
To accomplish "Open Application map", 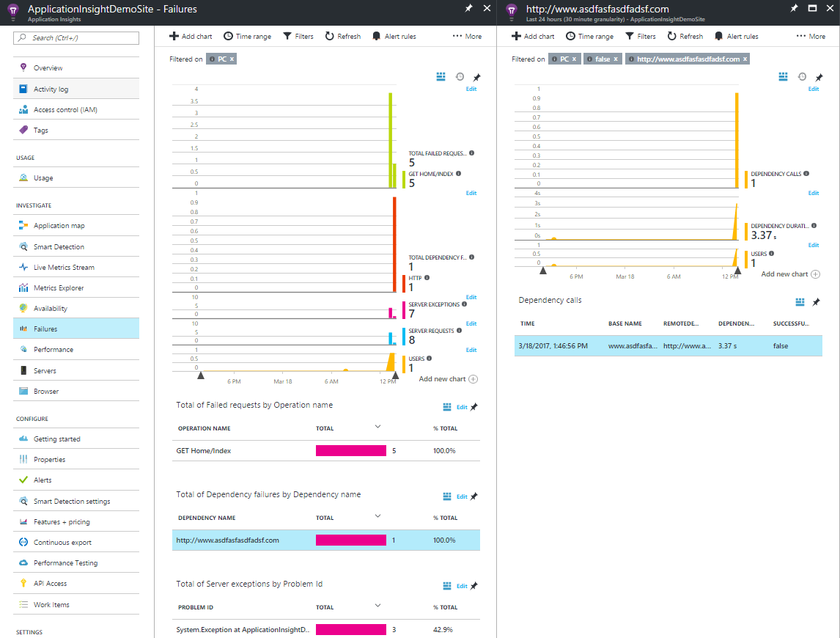I will coord(75,225).
